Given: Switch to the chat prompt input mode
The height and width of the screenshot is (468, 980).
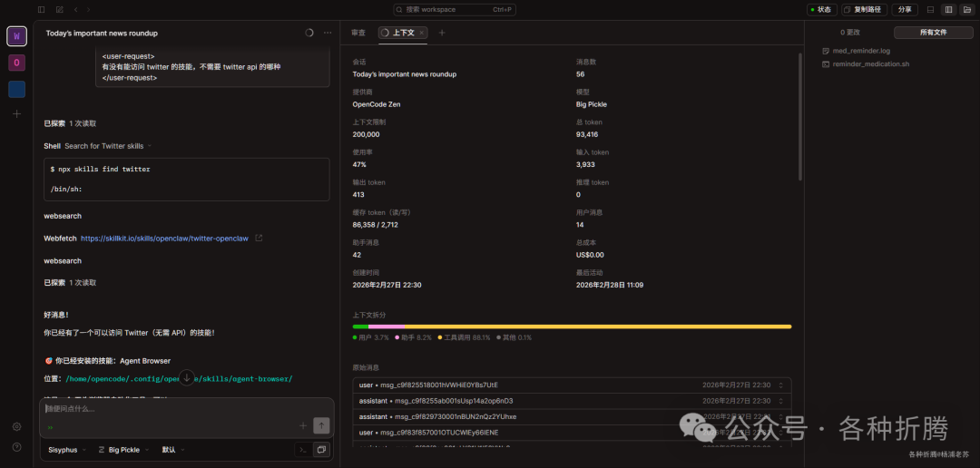Looking at the screenshot, I should (x=321, y=449).
